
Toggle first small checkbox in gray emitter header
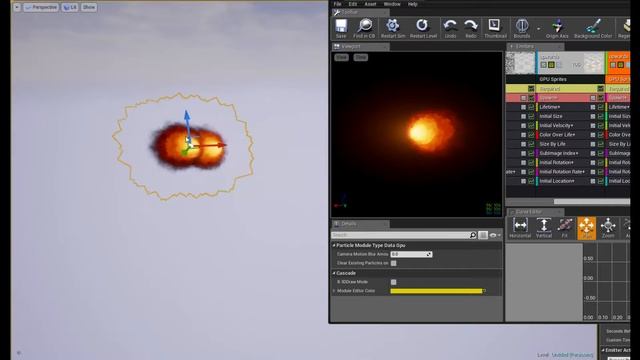(543, 65)
